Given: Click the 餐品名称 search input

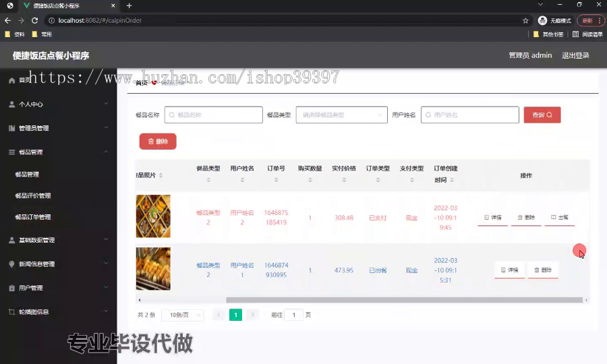Looking at the screenshot, I should click(x=214, y=115).
